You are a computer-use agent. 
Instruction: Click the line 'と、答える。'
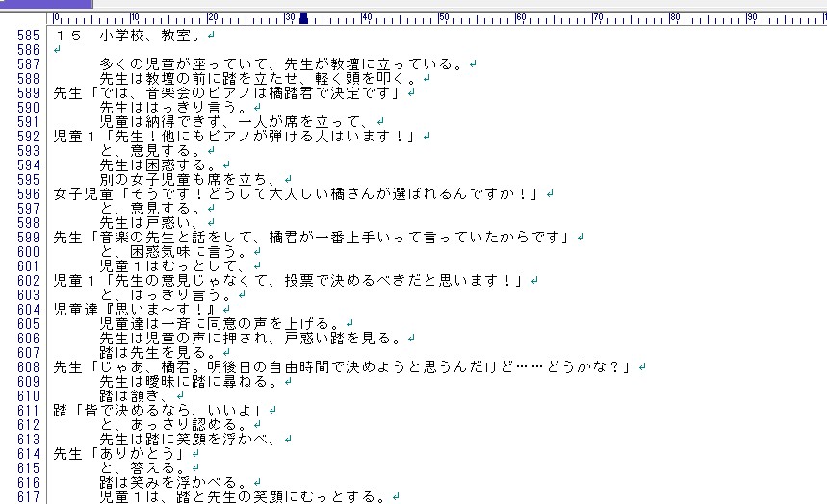(142, 468)
